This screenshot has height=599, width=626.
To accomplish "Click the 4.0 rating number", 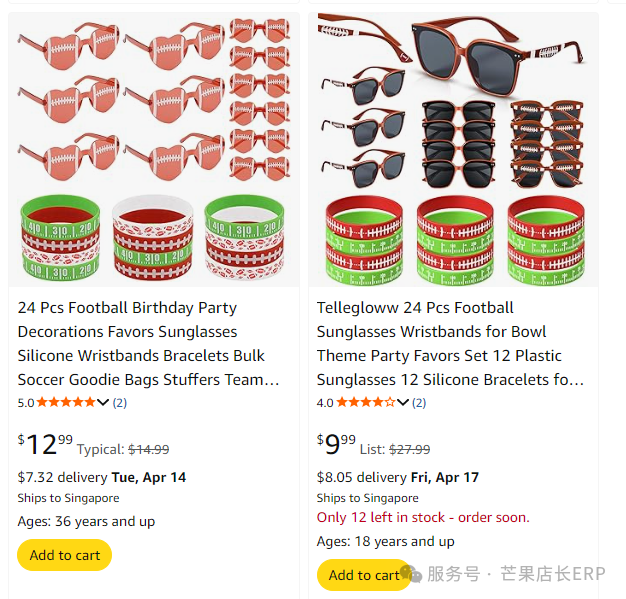I will pyautogui.click(x=325, y=403).
